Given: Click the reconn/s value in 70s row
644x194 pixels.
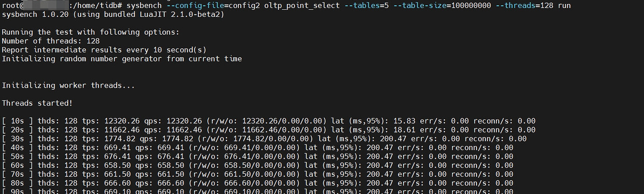Looking at the screenshot, I should 504,174.
